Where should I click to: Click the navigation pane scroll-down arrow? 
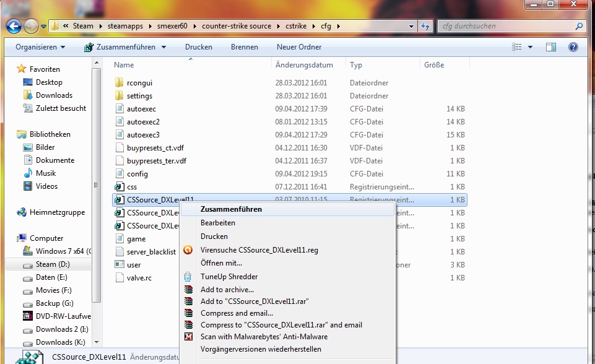click(x=97, y=342)
